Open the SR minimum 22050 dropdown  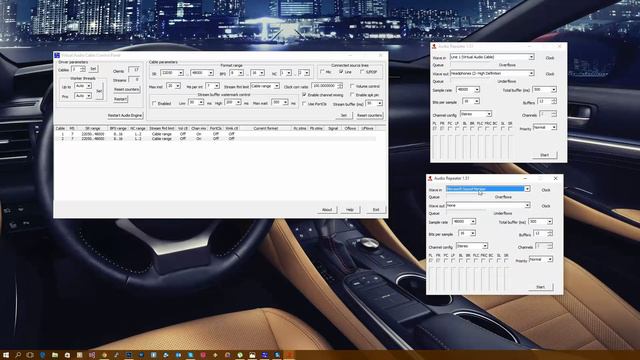tap(172, 73)
